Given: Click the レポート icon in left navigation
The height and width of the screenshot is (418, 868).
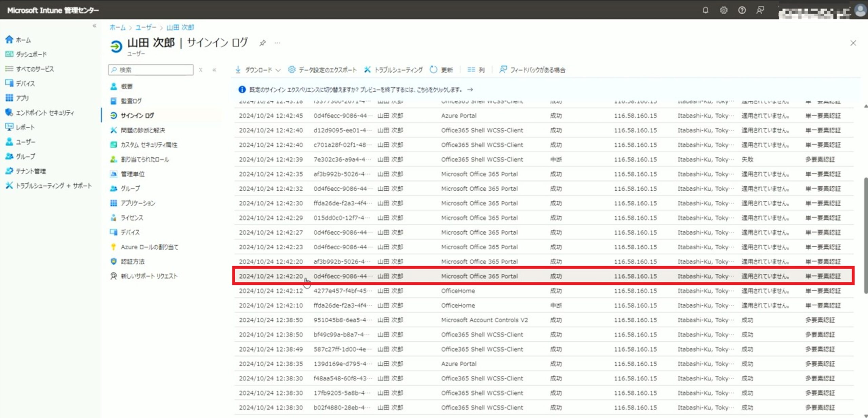Looking at the screenshot, I should pos(9,127).
